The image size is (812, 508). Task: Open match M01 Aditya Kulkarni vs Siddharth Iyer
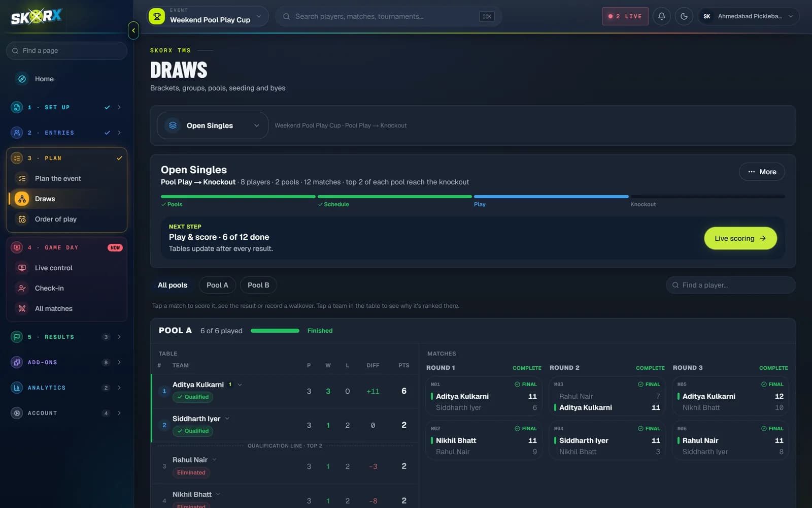484,396
